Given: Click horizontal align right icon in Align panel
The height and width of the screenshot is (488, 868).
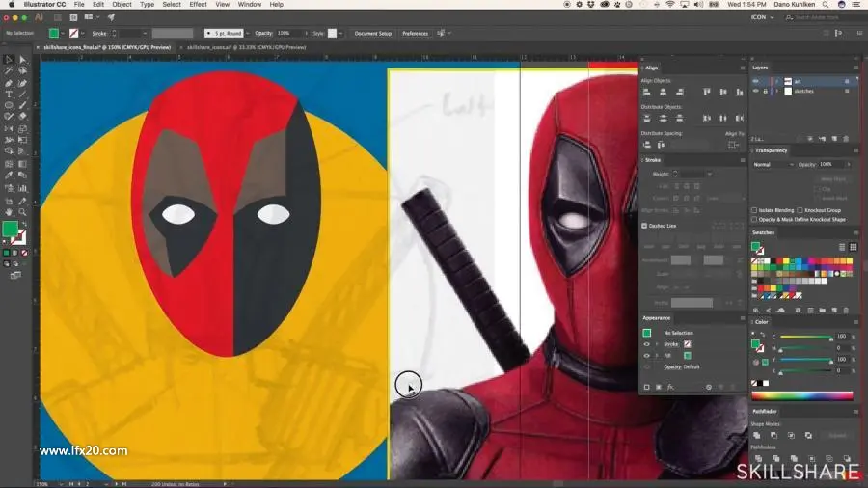Looking at the screenshot, I should [680, 92].
